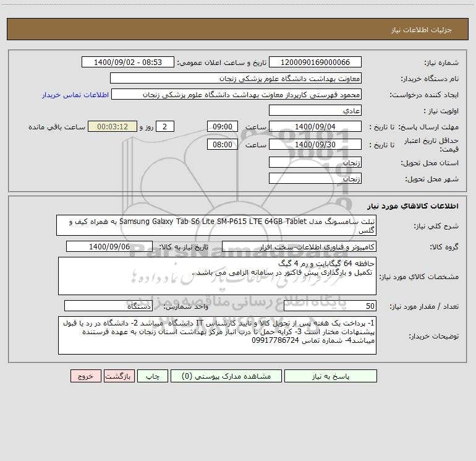Screen dimensions: 476x461
Task: Click the 'پاسخ به نیاز' button
Action: (331, 376)
